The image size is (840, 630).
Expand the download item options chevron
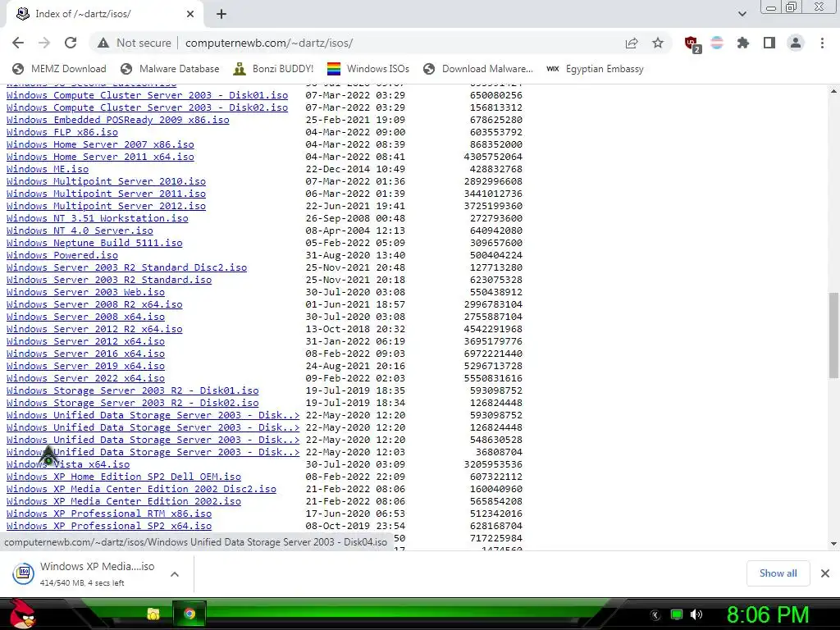coord(175,573)
